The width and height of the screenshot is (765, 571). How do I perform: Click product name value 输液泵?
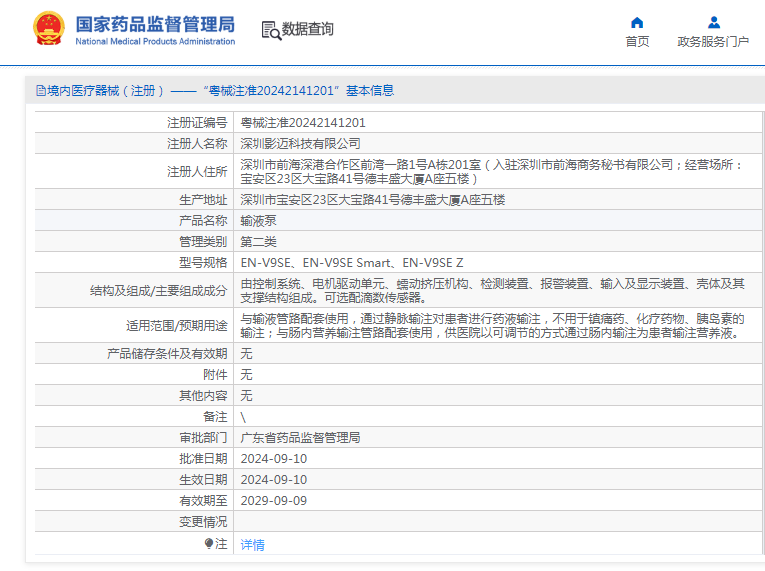tap(258, 221)
